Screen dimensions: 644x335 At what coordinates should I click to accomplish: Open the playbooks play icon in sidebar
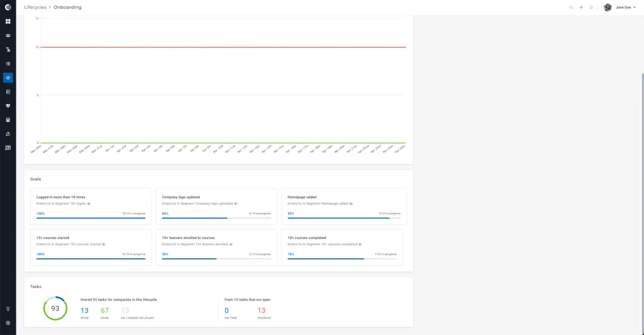click(8, 92)
